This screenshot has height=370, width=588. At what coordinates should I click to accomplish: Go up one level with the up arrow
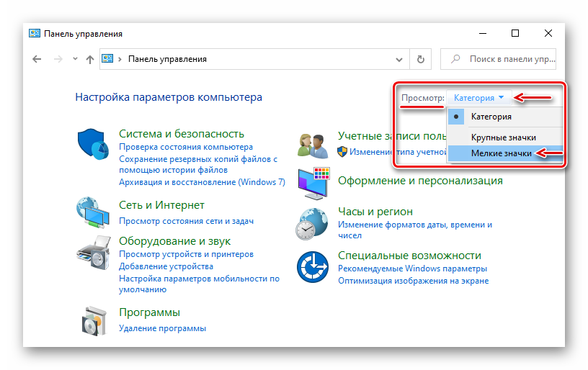click(x=89, y=59)
